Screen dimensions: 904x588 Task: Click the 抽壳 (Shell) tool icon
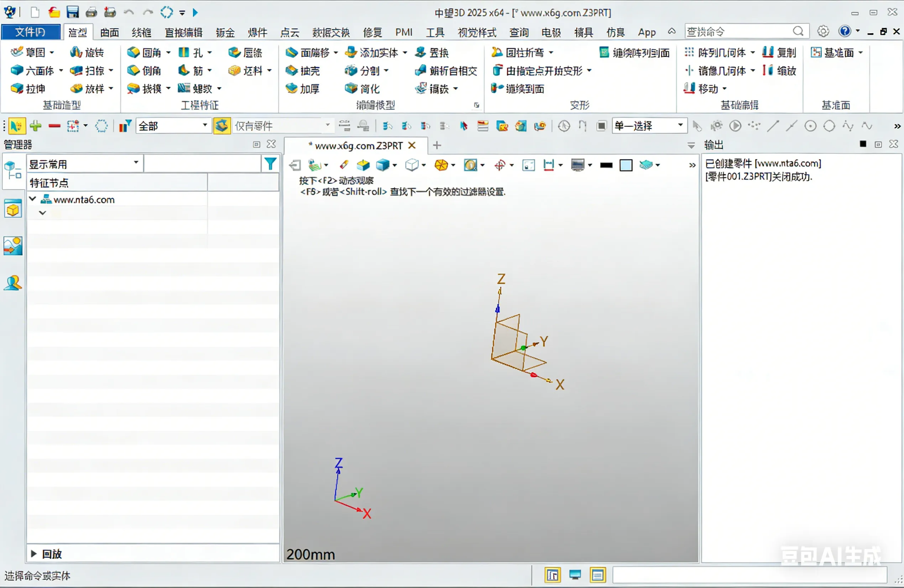[x=291, y=71]
